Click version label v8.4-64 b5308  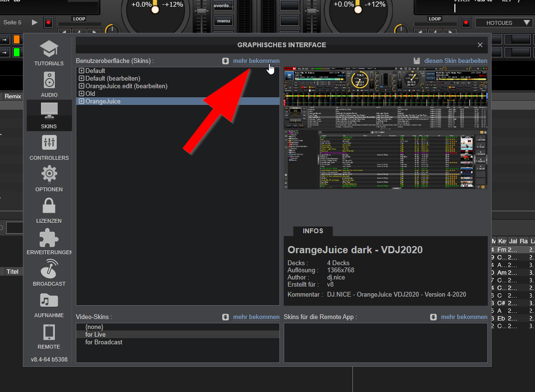click(x=49, y=360)
